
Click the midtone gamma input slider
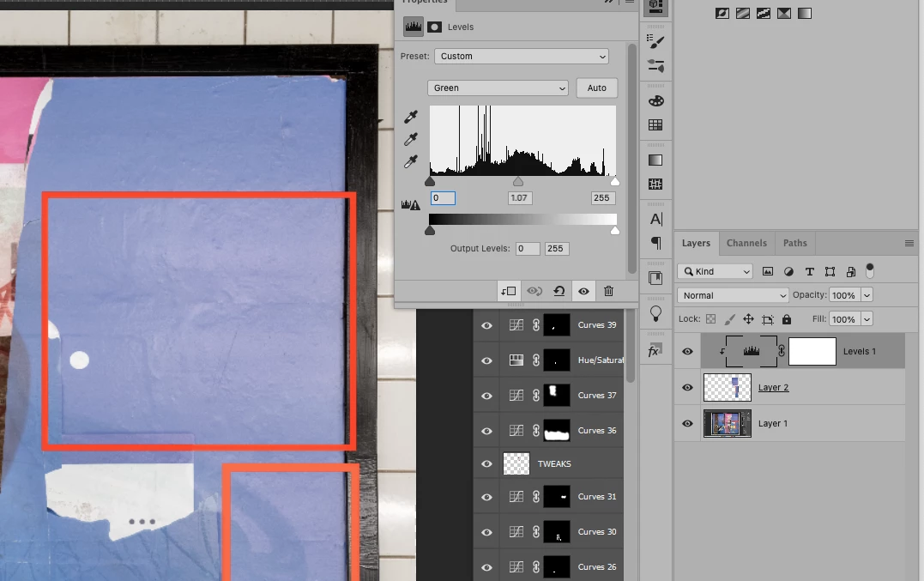518,181
